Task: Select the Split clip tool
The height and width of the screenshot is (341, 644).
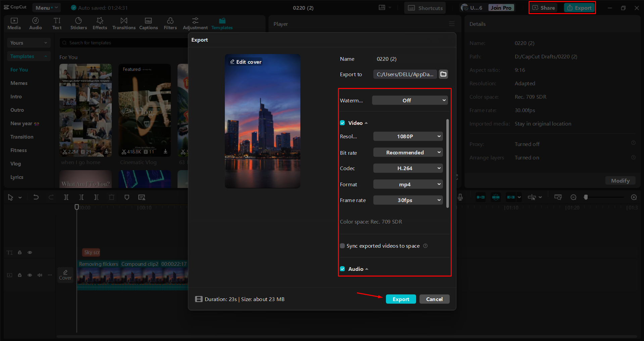Action: coord(66,197)
